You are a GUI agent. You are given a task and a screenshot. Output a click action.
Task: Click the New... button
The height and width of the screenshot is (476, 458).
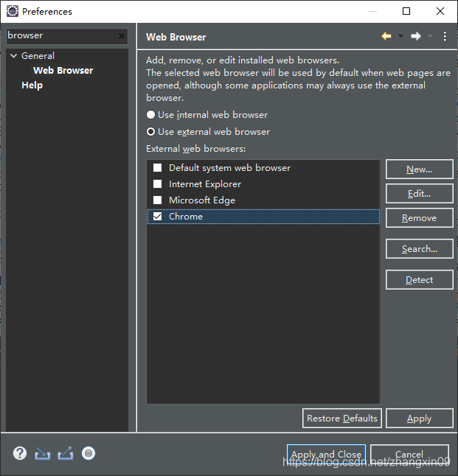(x=420, y=169)
